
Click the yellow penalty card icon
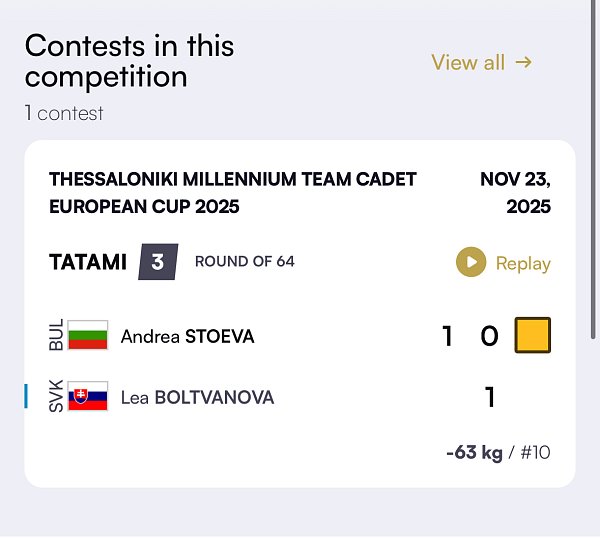532,336
